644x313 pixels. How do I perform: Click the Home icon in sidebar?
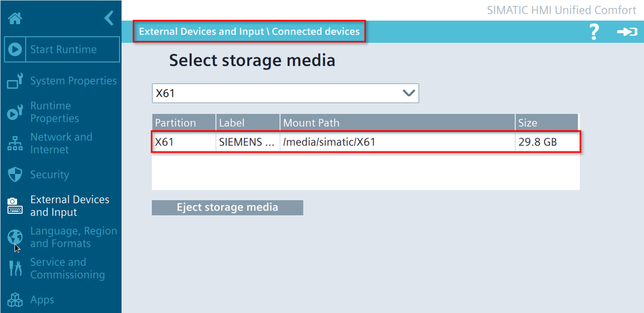point(15,19)
